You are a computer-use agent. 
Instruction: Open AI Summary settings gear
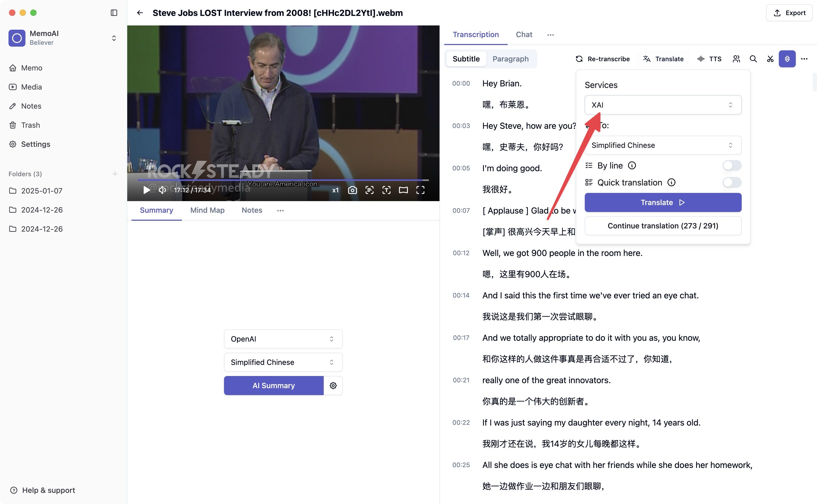(333, 386)
